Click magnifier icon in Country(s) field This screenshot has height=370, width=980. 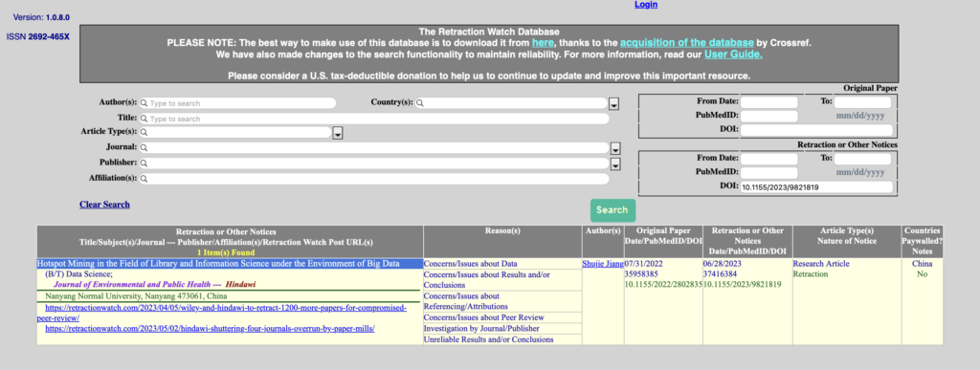421,103
